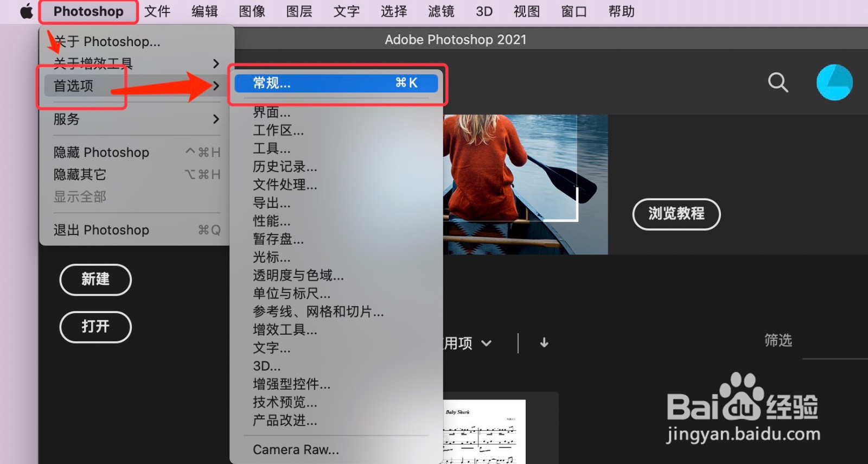Open the 3D menu in menu bar

[484, 11]
